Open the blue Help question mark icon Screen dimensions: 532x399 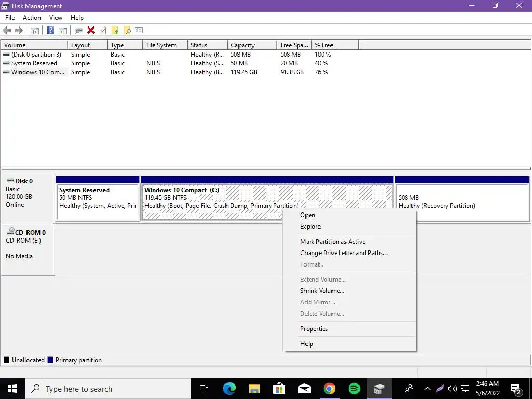(50, 30)
